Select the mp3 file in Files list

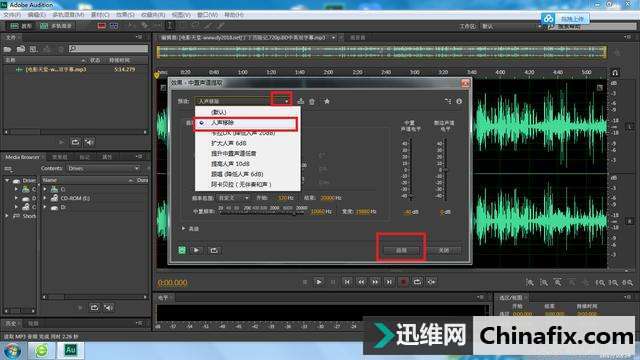[x=56, y=69]
